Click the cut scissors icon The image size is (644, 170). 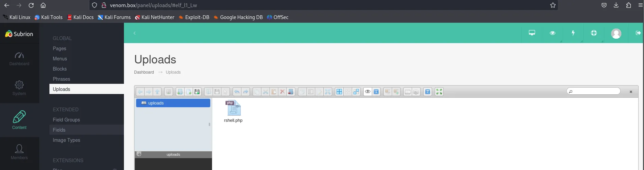pos(265,92)
